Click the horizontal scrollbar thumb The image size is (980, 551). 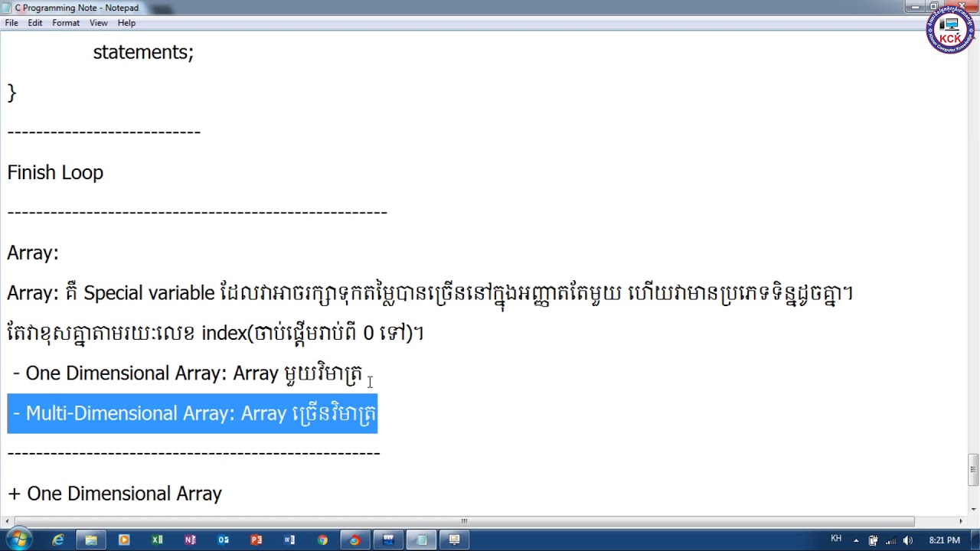pos(463,521)
